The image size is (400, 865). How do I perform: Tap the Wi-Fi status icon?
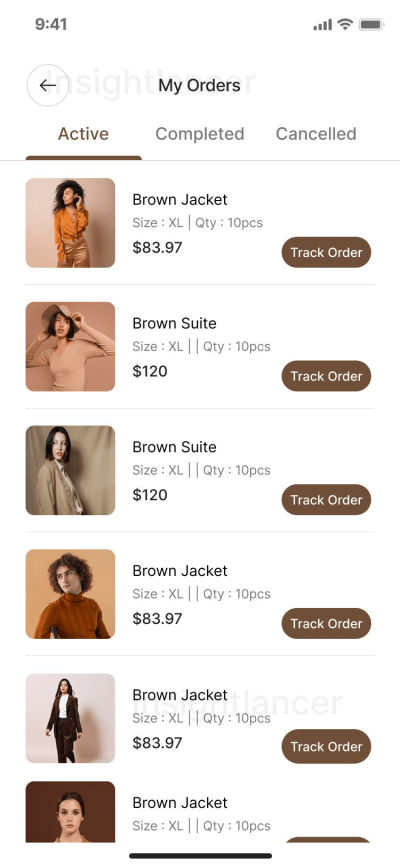(x=345, y=24)
